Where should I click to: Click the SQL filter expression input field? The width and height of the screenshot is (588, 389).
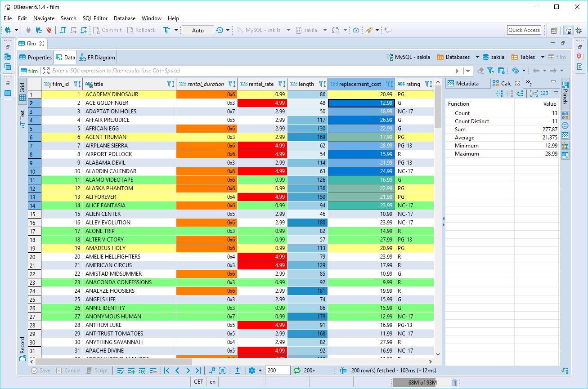(180, 71)
